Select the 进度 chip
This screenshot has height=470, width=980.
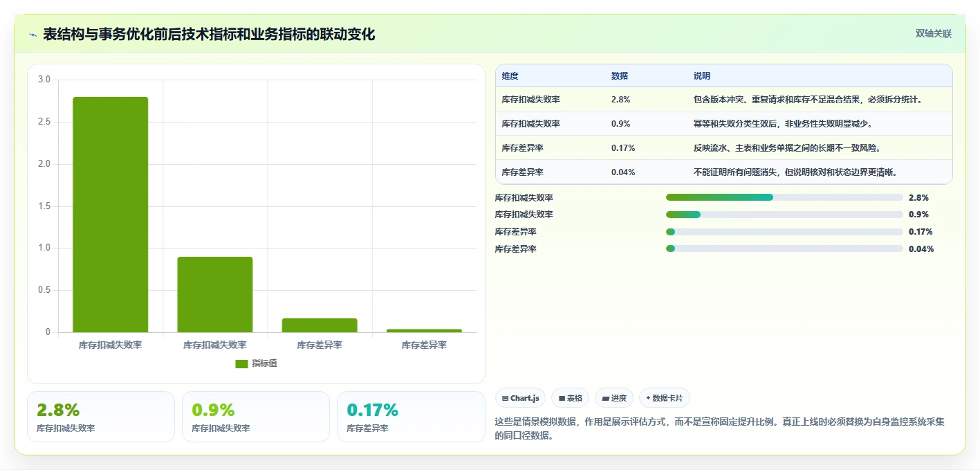614,398
